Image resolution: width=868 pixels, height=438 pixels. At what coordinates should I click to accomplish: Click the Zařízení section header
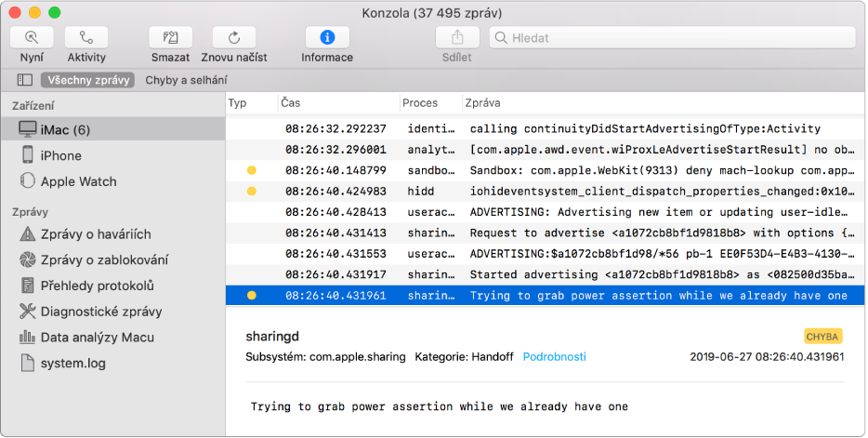pyautogui.click(x=33, y=106)
